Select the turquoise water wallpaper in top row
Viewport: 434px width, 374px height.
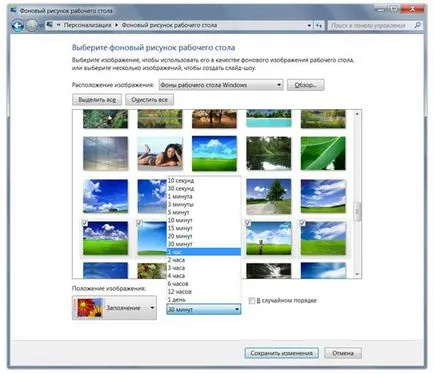point(269,119)
